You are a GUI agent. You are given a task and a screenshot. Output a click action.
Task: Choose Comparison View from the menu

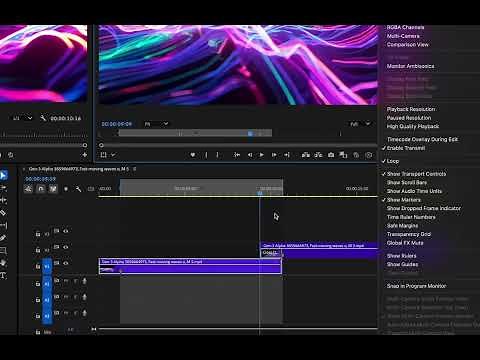tap(408, 44)
